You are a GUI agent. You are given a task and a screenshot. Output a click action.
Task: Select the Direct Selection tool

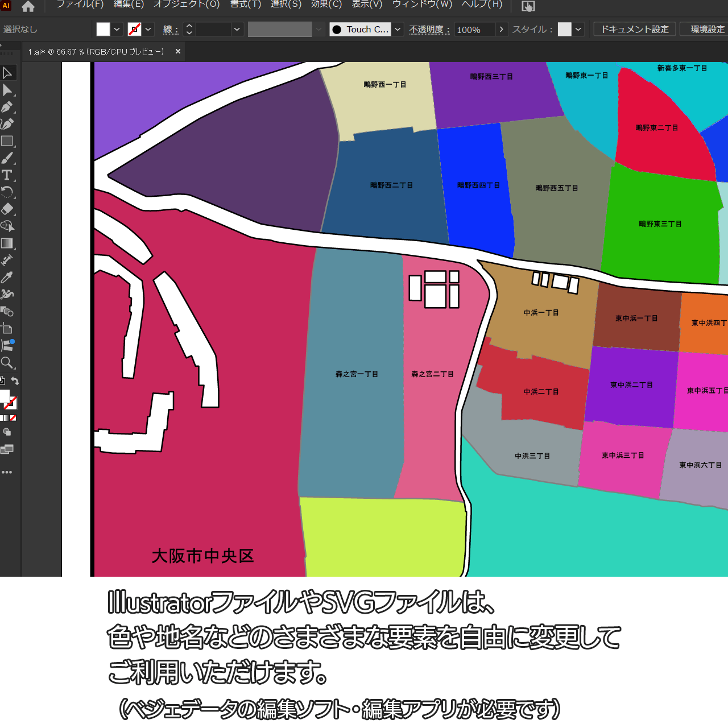[x=7, y=90]
